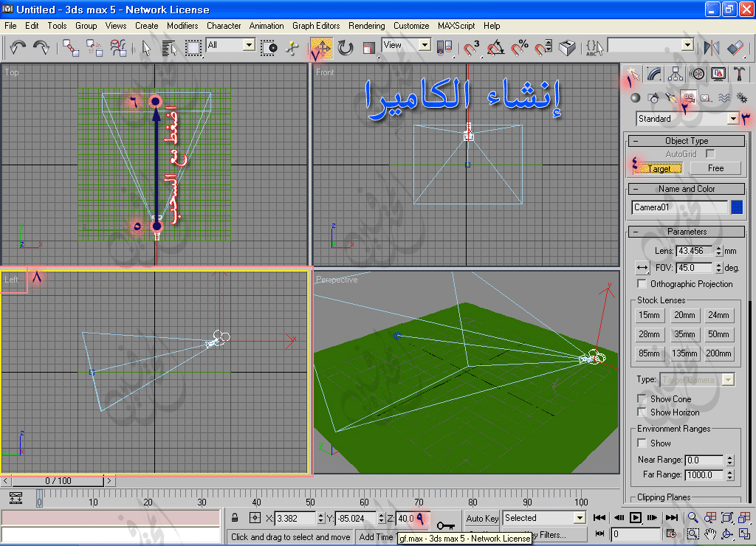Image resolution: width=756 pixels, height=546 pixels.
Task: Activate the Select and Rotate tool
Action: click(x=346, y=48)
